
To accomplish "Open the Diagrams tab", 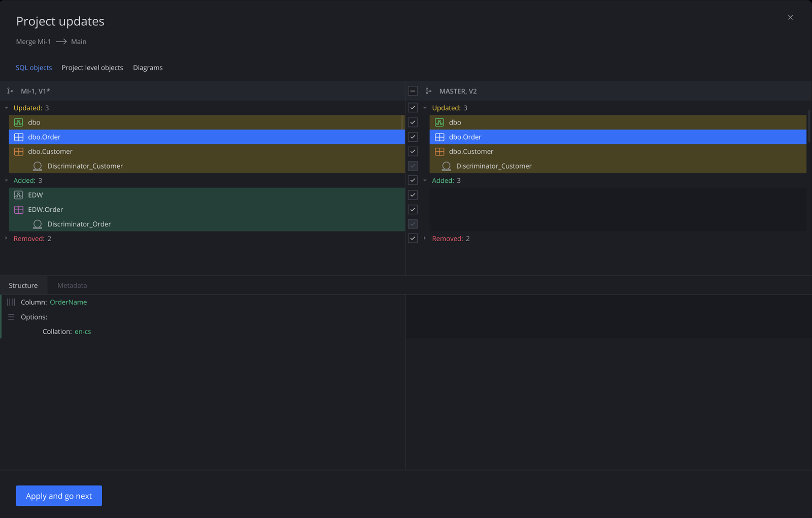I will click(x=148, y=68).
